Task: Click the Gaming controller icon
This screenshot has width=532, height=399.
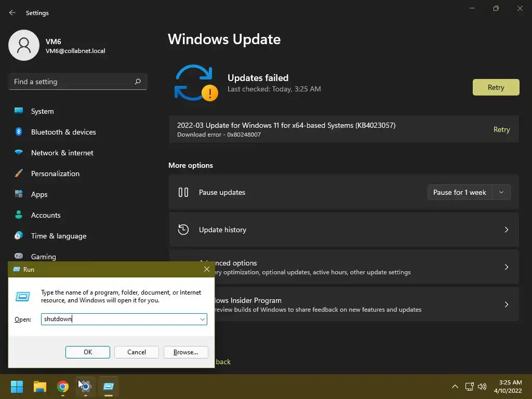Action: 19,256
